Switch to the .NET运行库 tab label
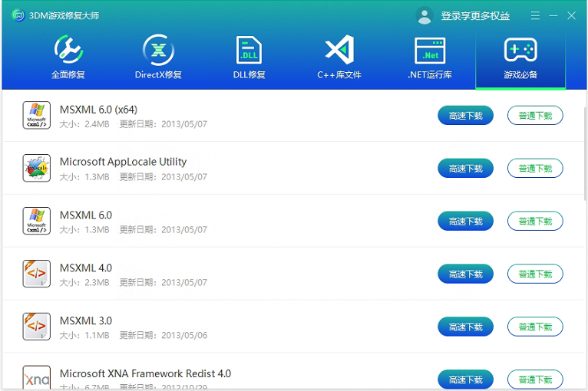The image size is (588, 391). [x=430, y=74]
